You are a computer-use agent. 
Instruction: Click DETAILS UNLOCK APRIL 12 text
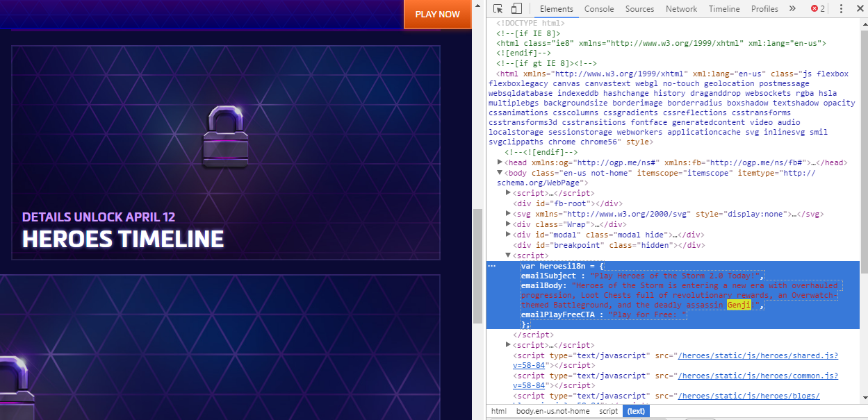click(99, 217)
